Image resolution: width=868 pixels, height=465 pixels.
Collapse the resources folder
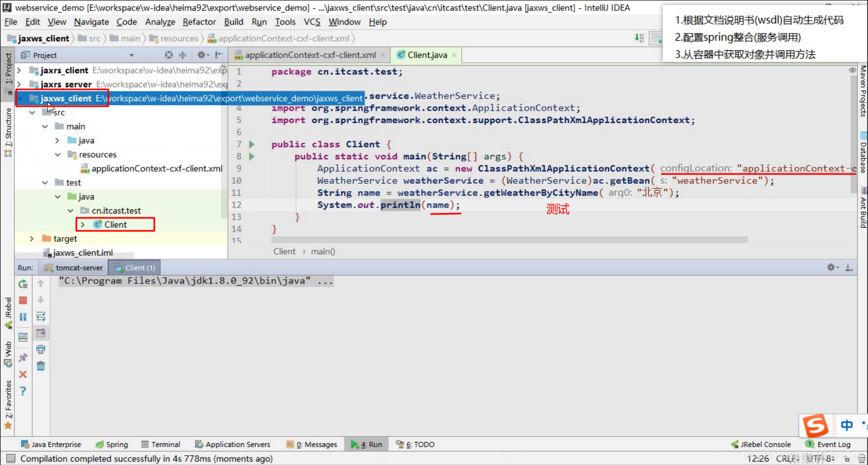[x=57, y=154]
